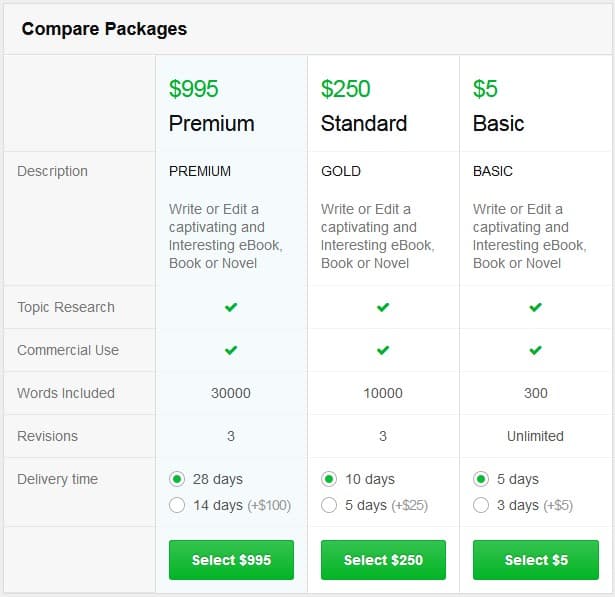
Task: Click the Standard package heading
Action: (x=364, y=123)
